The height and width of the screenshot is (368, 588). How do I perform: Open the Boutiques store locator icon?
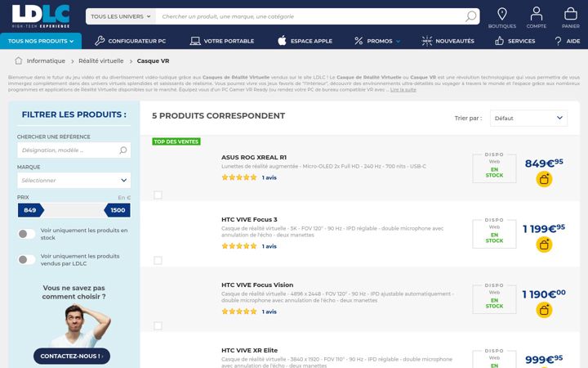coord(501,14)
